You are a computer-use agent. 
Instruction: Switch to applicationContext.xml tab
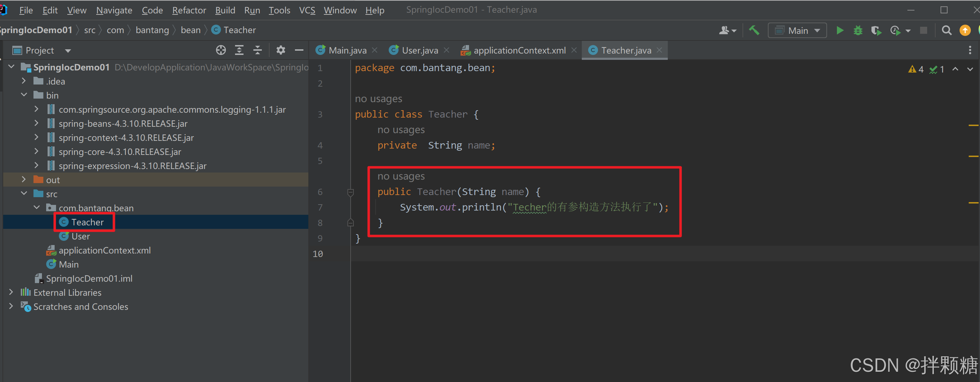tap(519, 50)
